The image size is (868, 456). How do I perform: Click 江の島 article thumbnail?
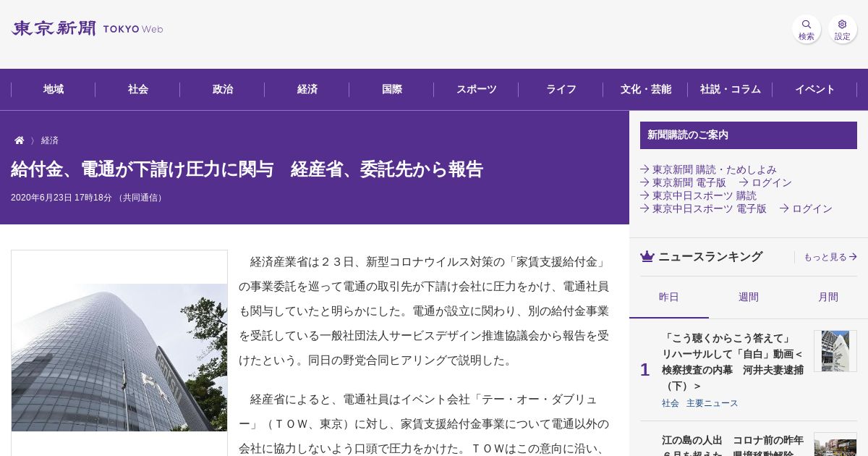(x=835, y=444)
